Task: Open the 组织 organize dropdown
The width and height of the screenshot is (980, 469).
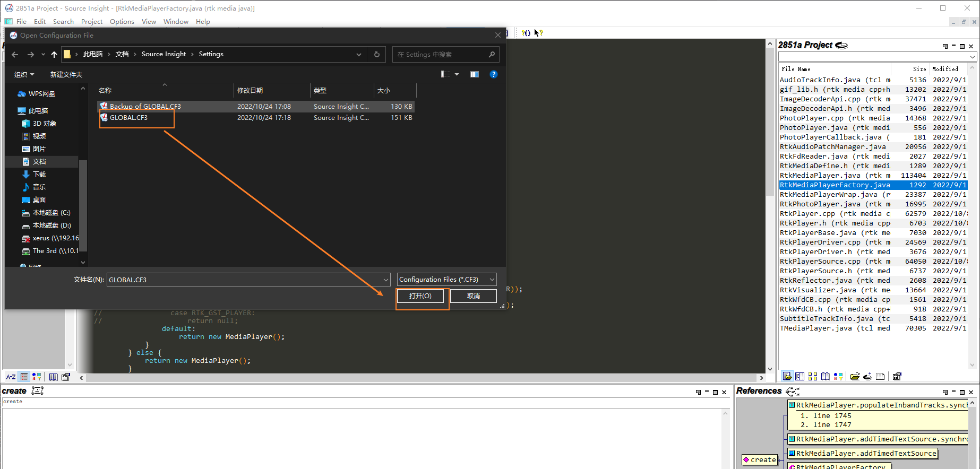Action: (24, 75)
